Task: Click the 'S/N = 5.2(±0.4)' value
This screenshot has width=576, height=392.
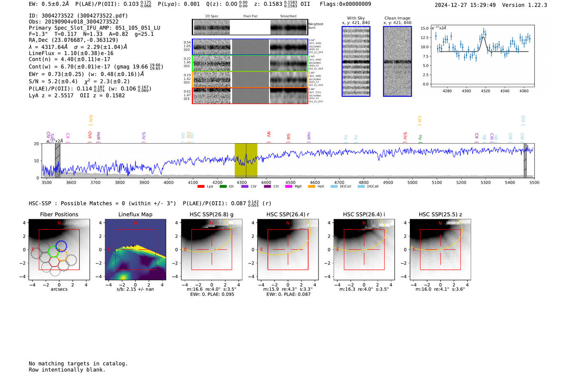Action: 53,81
